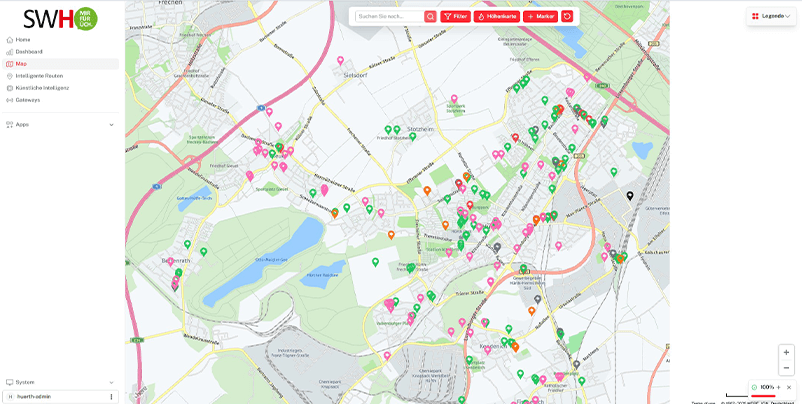Screen dimensions: 802x404
Task: Add a new Marker
Action: coord(541,17)
